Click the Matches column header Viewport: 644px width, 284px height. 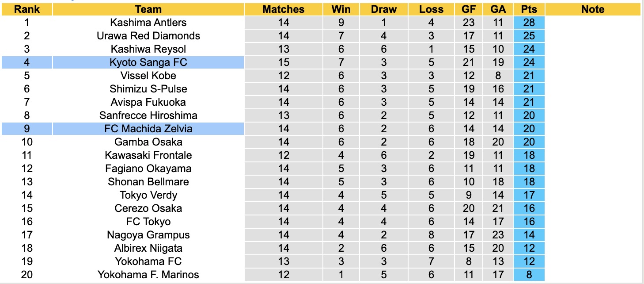coord(283,9)
